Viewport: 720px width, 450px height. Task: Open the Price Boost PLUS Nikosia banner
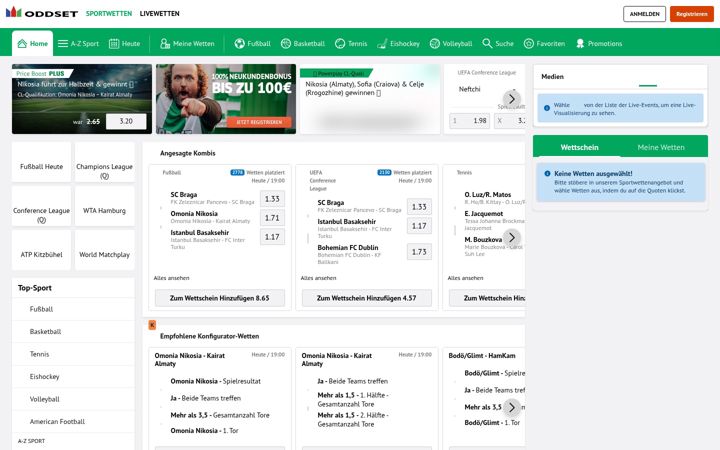82,99
